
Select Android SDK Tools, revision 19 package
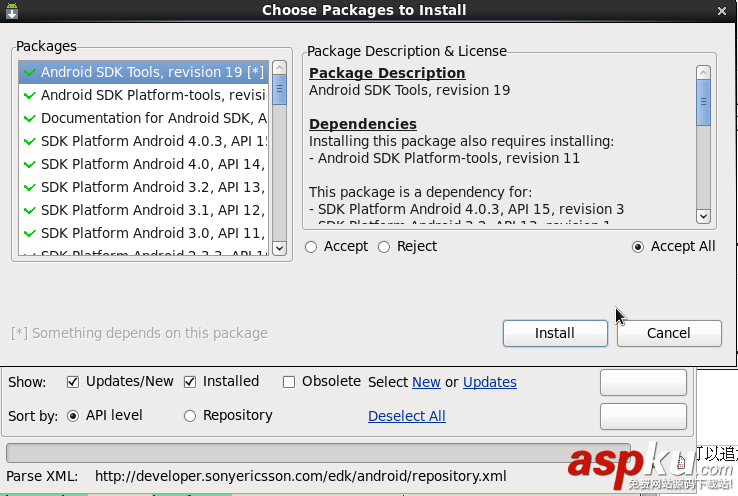pos(144,72)
